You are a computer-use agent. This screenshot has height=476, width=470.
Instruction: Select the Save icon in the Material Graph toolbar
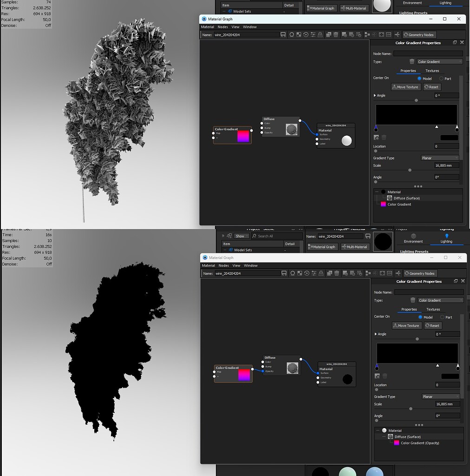point(284,34)
